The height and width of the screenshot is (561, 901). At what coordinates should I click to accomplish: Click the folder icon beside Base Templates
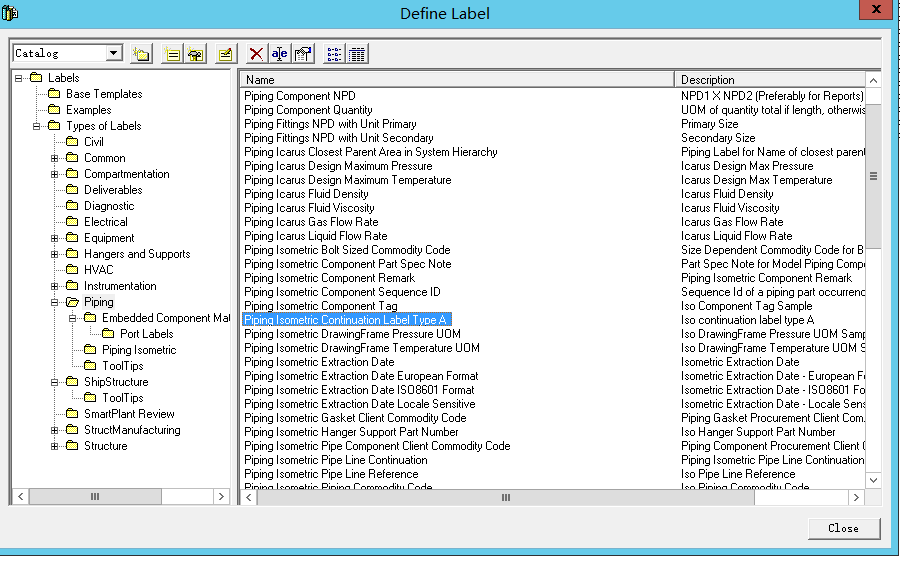click(55, 94)
